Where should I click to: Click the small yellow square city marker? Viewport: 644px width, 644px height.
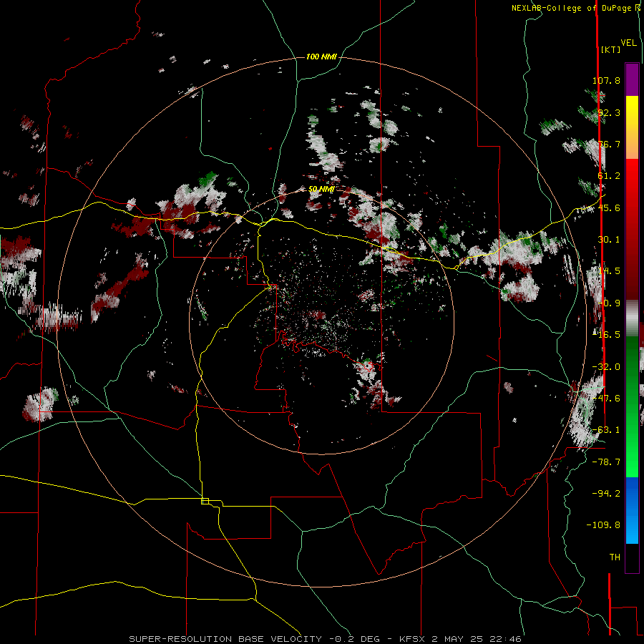click(205, 501)
